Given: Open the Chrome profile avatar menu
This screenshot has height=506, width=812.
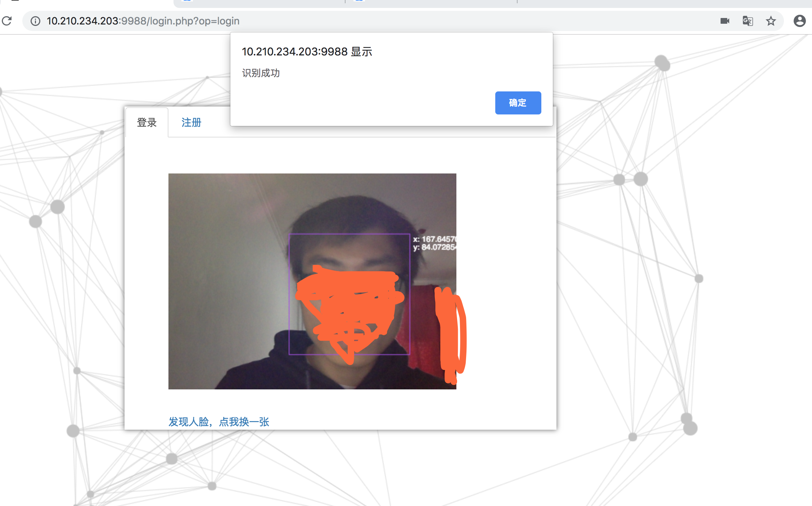Looking at the screenshot, I should click(799, 21).
